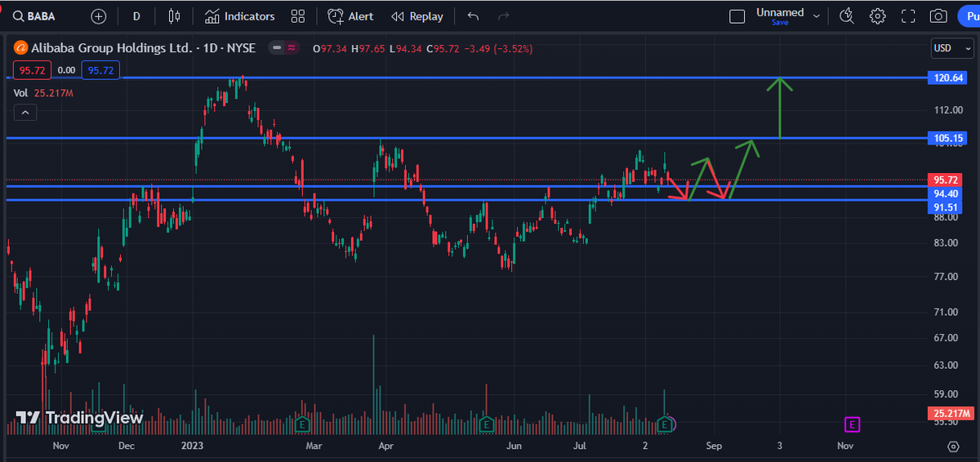Screen dimensions: 980x462
Task: Take a chart snapshot with the camera icon
Action: tap(938, 16)
